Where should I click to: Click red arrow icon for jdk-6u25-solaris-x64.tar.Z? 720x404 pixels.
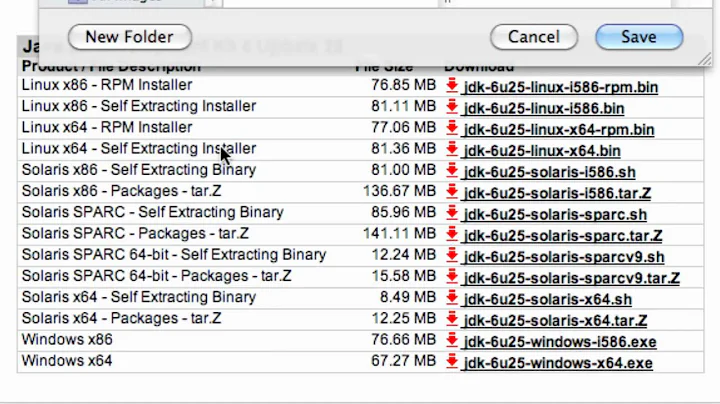click(452, 320)
